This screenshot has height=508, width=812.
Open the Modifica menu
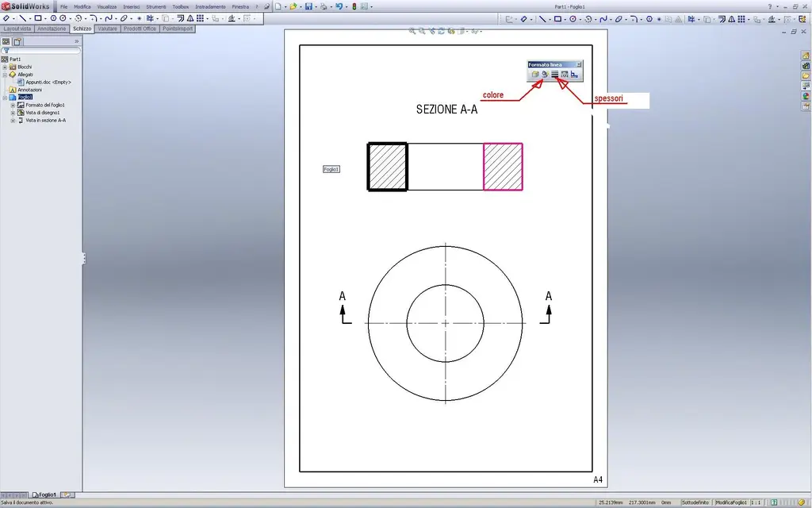[82, 6]
